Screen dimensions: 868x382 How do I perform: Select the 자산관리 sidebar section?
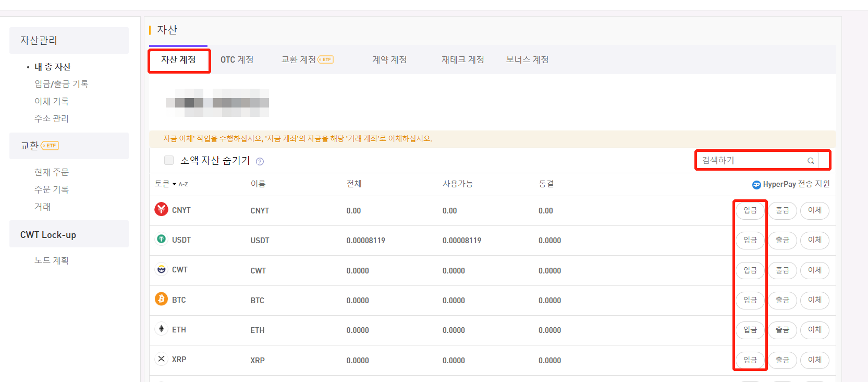[x=69, y=40]
